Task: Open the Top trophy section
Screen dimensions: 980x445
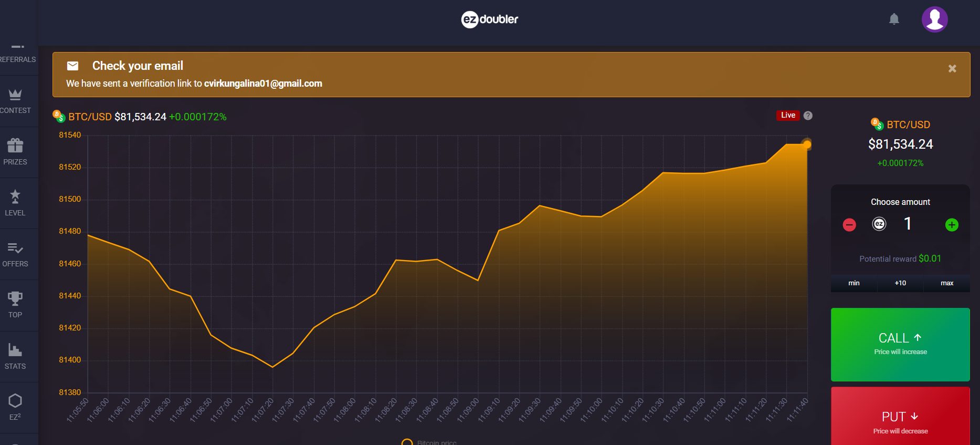Action: tap(15, 305)
